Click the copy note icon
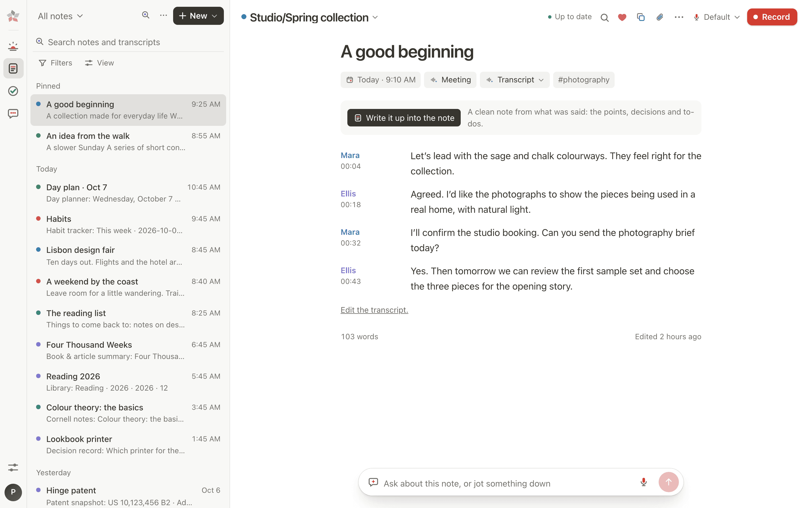Image resolution: width=812 pixels, height=508 pixels. tap(641, 17)
